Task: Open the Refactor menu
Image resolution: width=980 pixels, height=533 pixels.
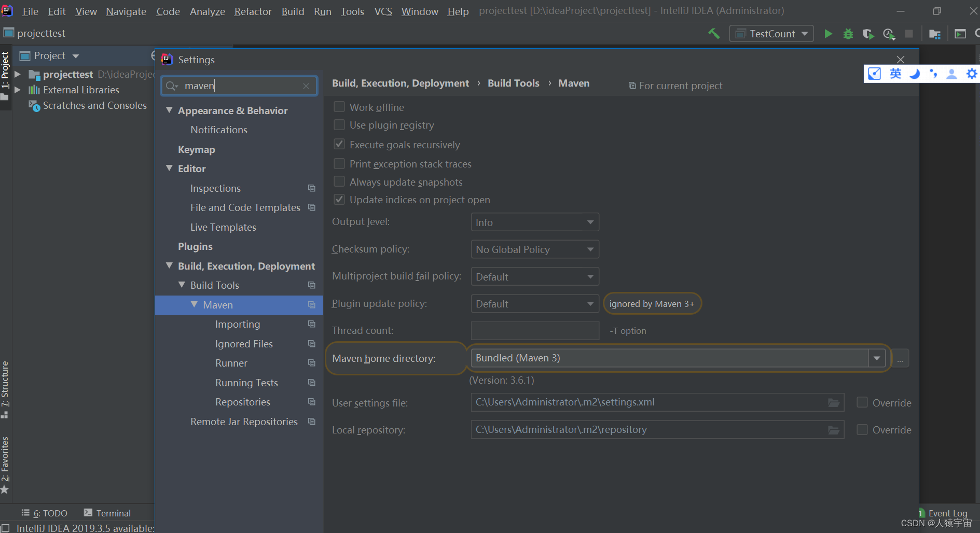Action: point(253,11)
